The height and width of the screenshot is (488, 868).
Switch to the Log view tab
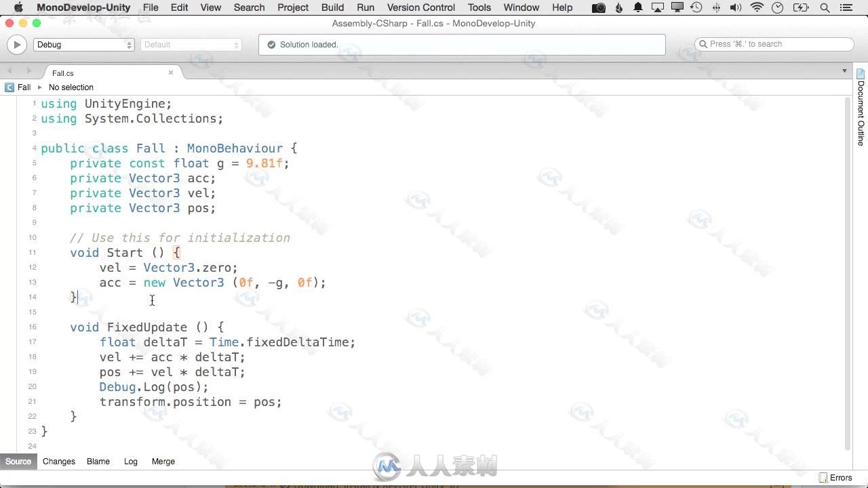[131, 462]
